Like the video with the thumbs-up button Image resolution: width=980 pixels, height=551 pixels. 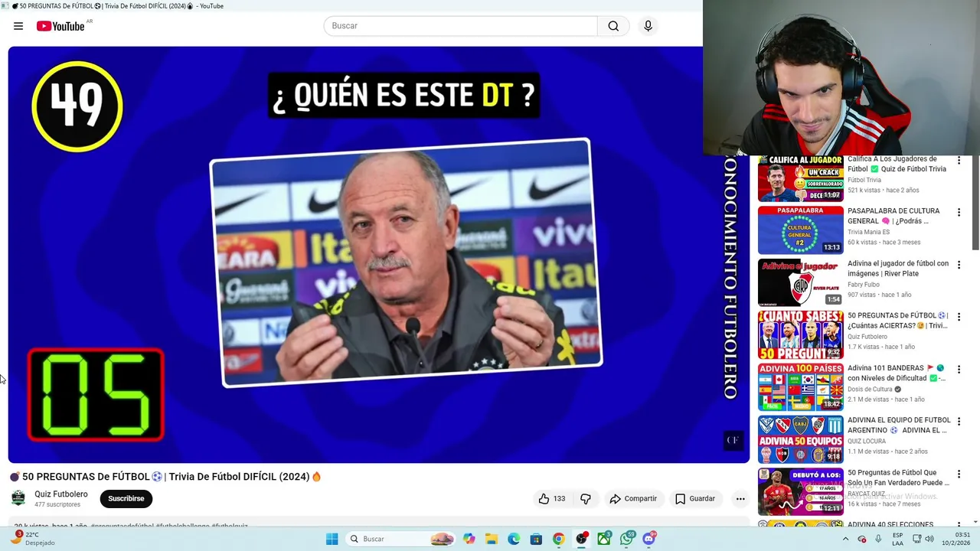point(551,499)
